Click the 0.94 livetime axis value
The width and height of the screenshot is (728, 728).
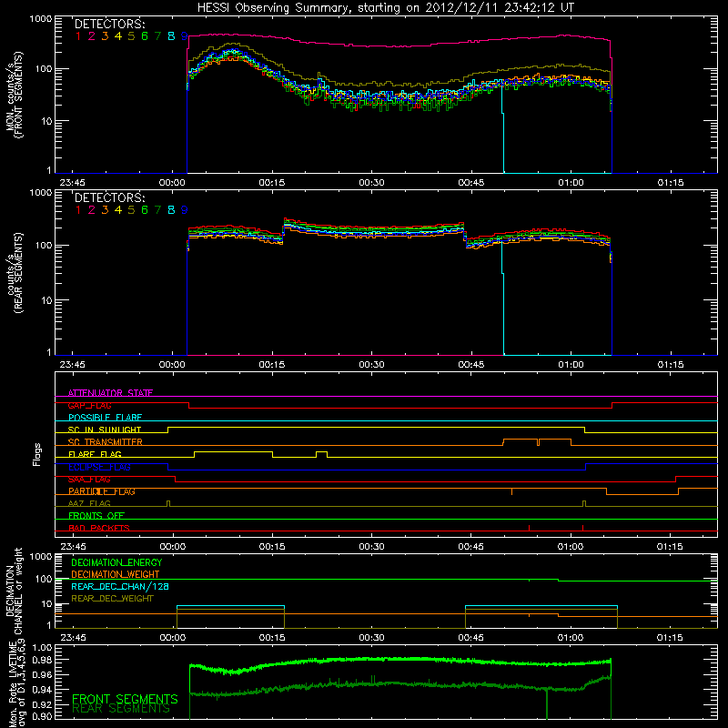coord(42,690)
